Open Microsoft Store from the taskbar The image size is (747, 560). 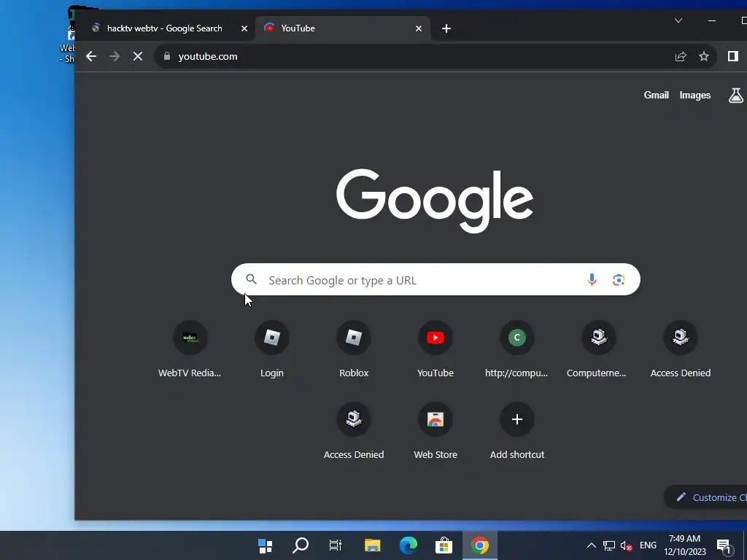click(x=444, y=545)
